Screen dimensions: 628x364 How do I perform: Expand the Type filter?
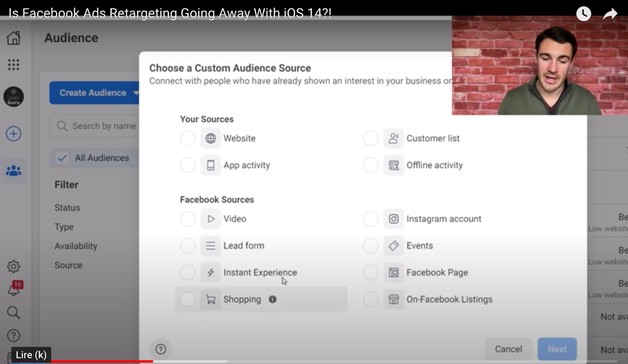tap(64, 227)
